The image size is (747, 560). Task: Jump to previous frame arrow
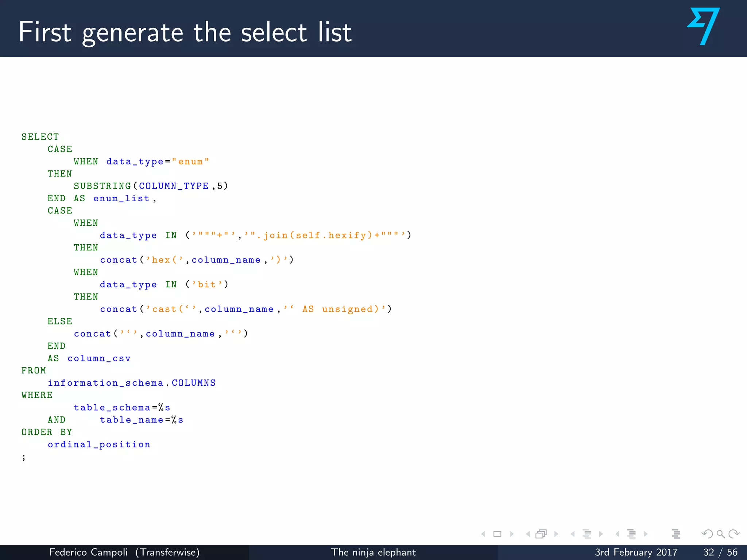coord(528,534)
